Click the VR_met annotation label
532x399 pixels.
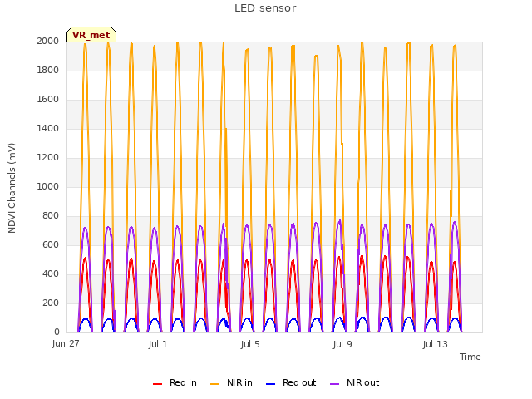[x=91, y=35]
